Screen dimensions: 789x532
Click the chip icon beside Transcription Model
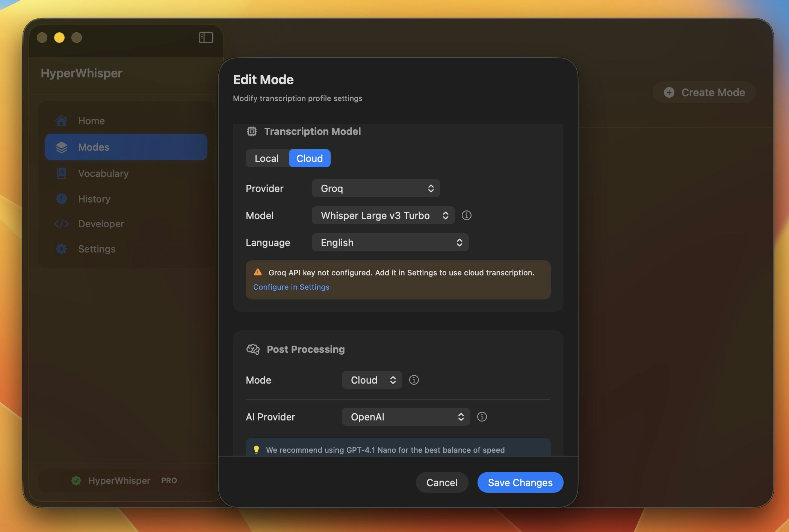click(252, 131)
